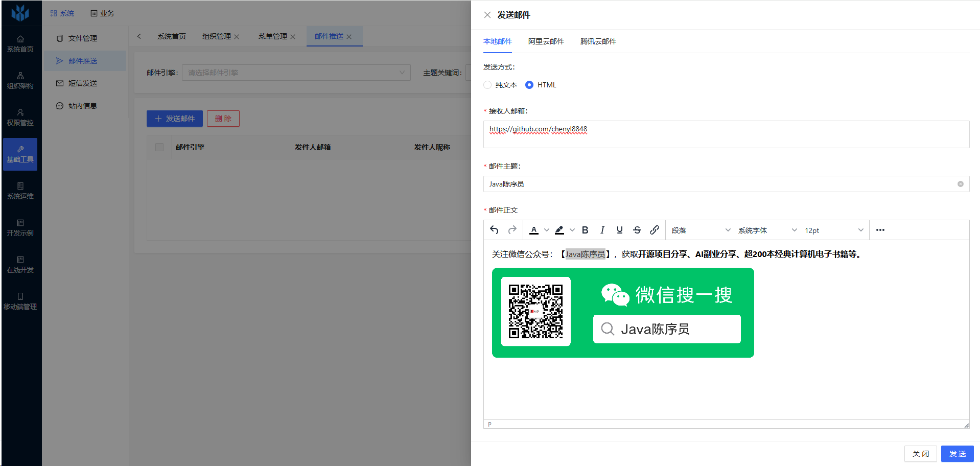Open the text color picker arrow

(547, 230)
